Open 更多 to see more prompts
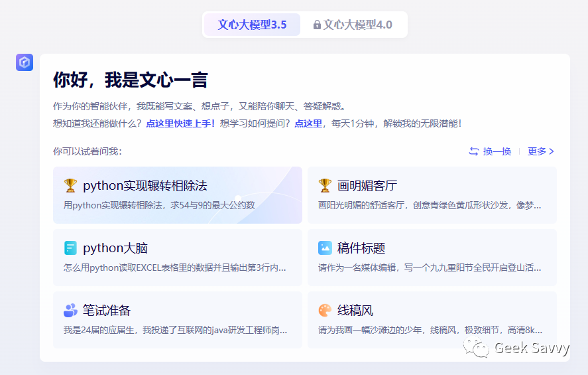588x375 pixels. pyautogui.click(x=541, y=151)
